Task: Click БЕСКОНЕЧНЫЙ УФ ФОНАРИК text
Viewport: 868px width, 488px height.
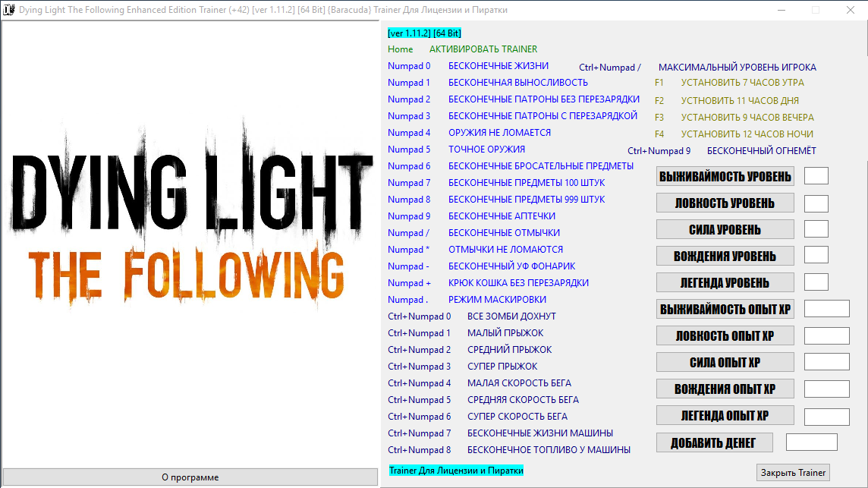Action: [511, 266]
